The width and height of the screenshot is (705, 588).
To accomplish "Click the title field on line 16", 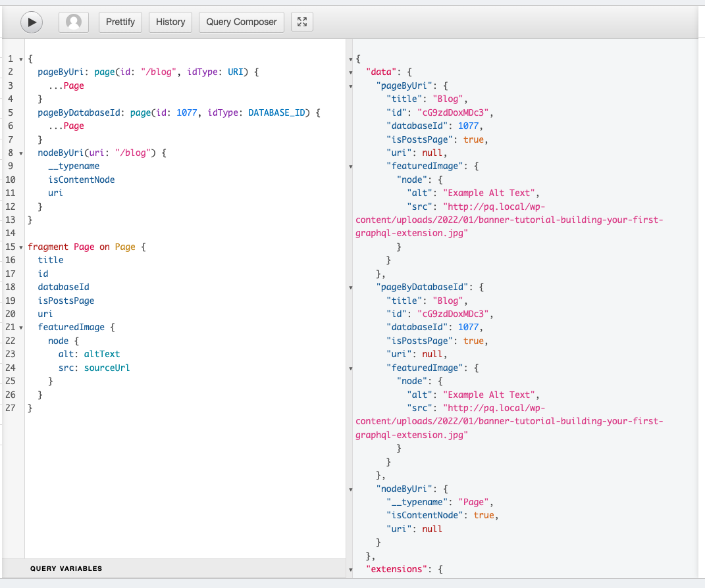I will coord(50,260).
